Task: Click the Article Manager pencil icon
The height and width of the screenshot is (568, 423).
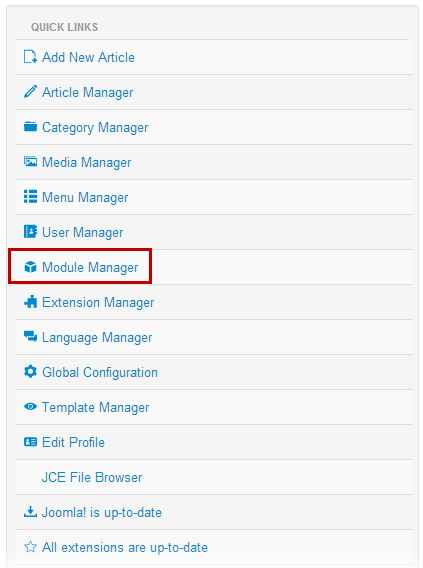Action: click(30, 92)
